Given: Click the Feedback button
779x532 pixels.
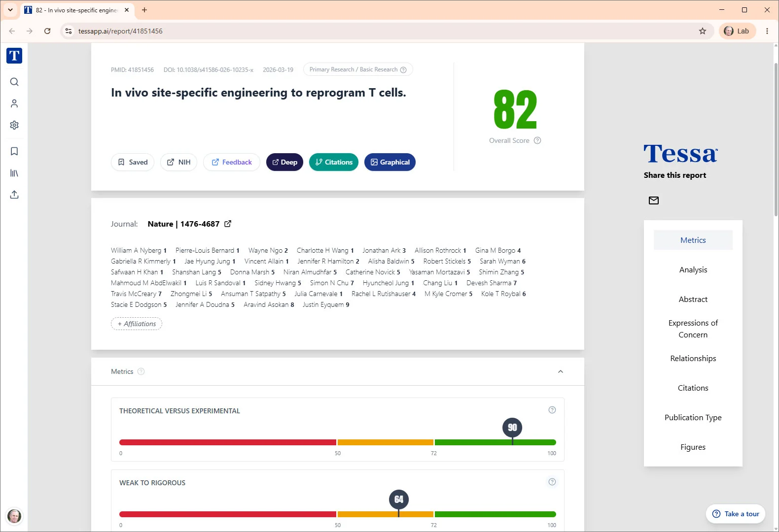Looking at the screenshot, I should click(x=232, y=162).
